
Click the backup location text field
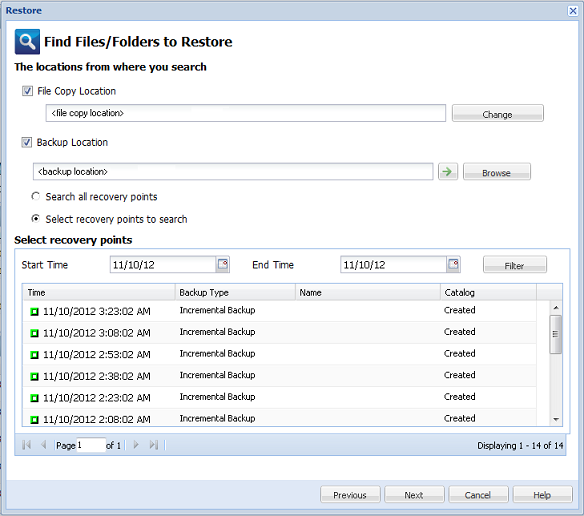tap(233, 171)
